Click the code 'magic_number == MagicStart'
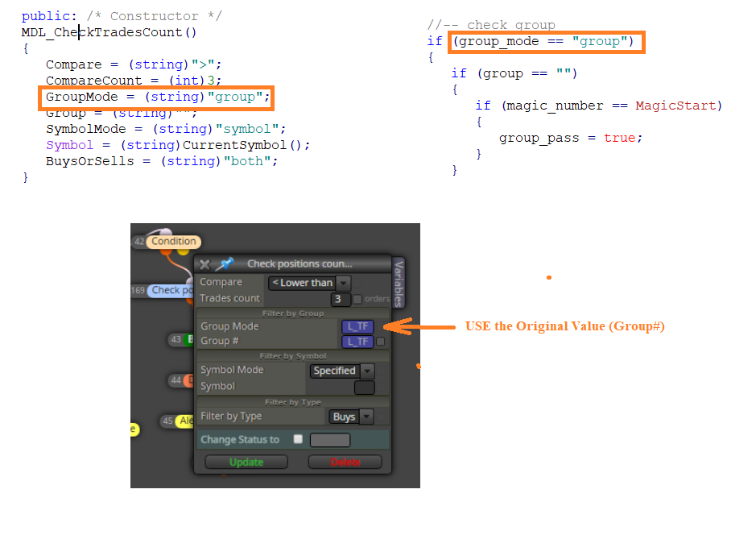 [611, 106]
